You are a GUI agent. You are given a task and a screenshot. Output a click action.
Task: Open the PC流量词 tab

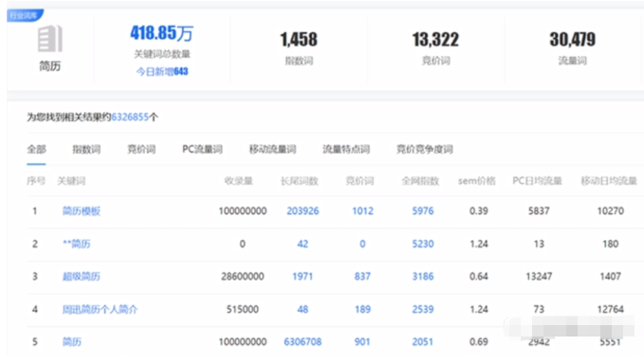pos(202,150)
